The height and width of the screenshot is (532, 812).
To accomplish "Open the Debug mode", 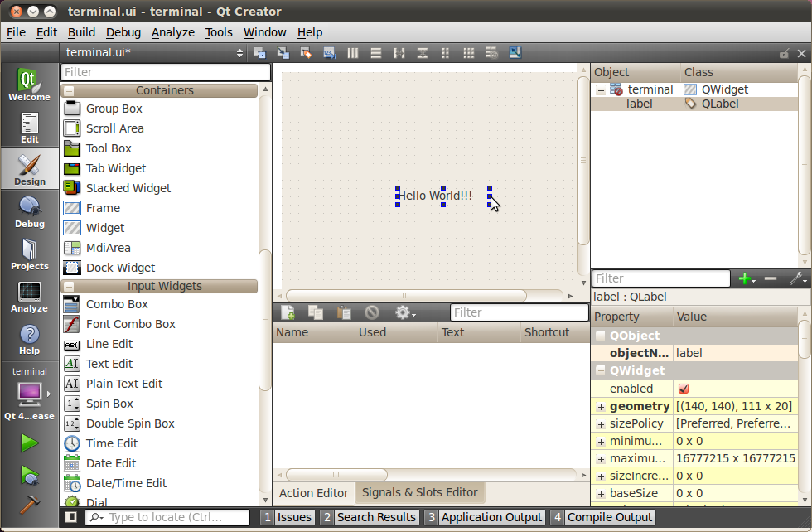I will point(29,212).
